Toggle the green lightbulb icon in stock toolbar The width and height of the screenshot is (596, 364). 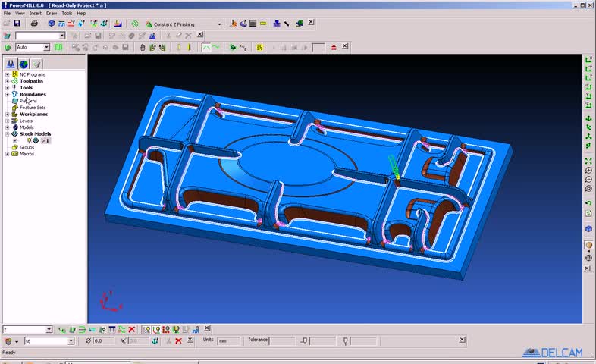176,329
